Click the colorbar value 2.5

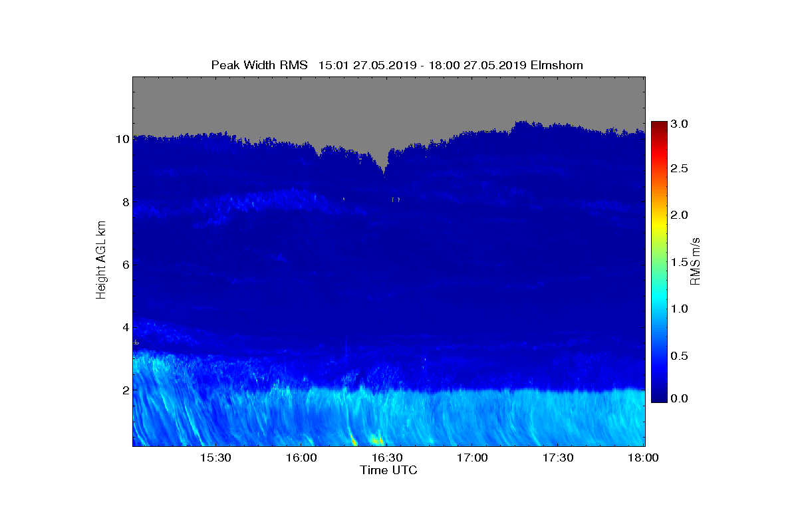coord(680,169)
